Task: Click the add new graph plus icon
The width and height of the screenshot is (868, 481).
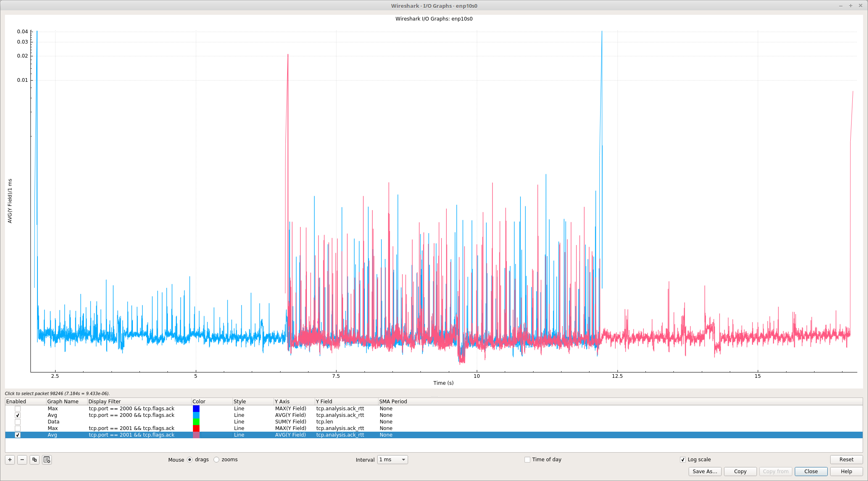Action: click(x=10, y=460)
